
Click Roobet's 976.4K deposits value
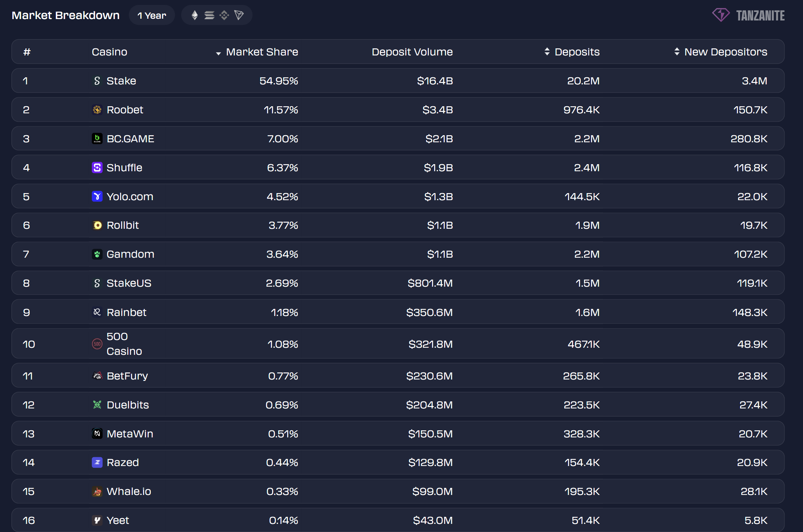point(581,110)
